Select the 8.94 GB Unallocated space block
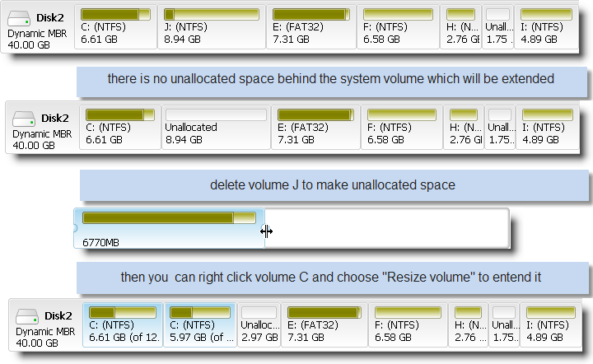The height and width of the screenshot is (364, 593). pos(216,127)
